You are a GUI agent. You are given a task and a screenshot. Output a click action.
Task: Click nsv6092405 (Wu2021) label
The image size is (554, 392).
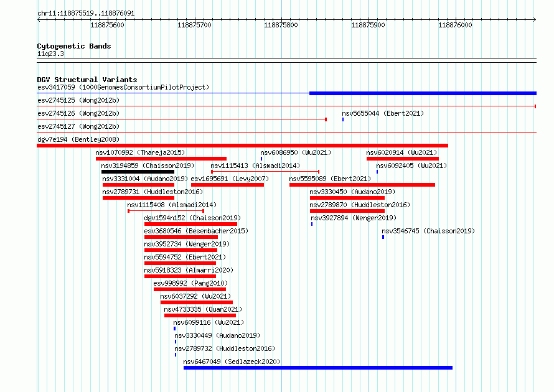pos(411,166)
